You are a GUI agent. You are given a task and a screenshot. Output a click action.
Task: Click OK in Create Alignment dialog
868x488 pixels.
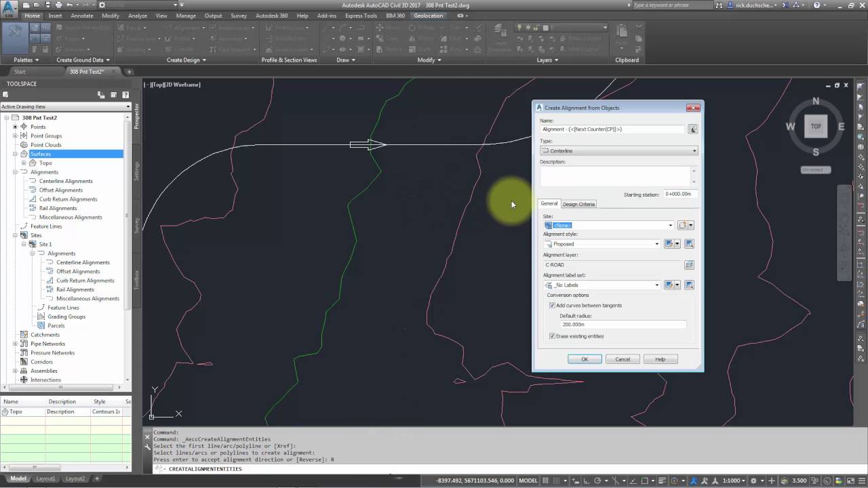tap(585, 359)
